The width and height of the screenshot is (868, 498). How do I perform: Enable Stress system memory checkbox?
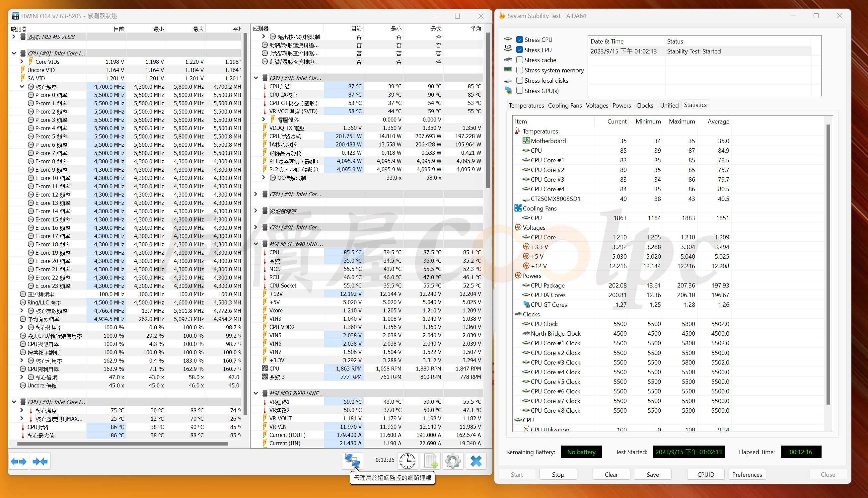pos(519,70)
